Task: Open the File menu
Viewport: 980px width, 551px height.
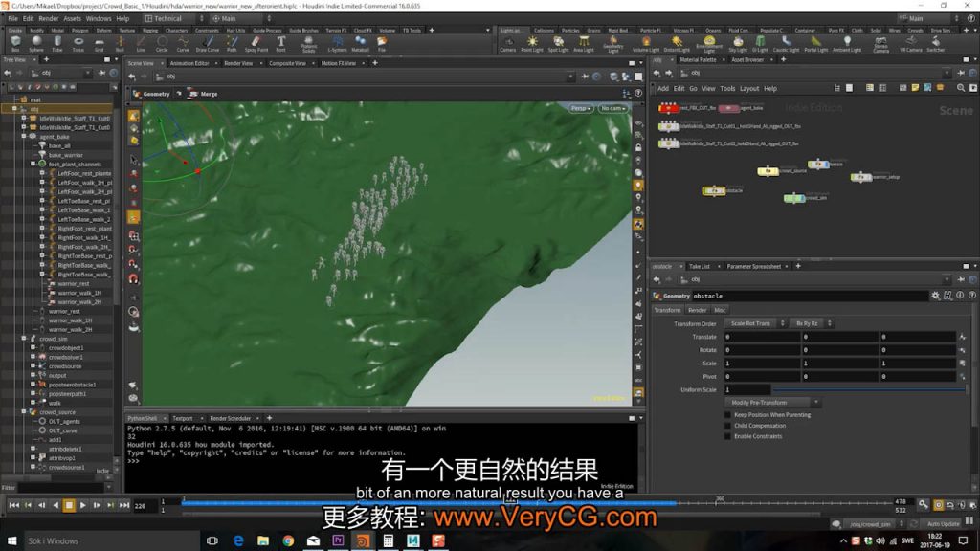Action: point(12,19)
